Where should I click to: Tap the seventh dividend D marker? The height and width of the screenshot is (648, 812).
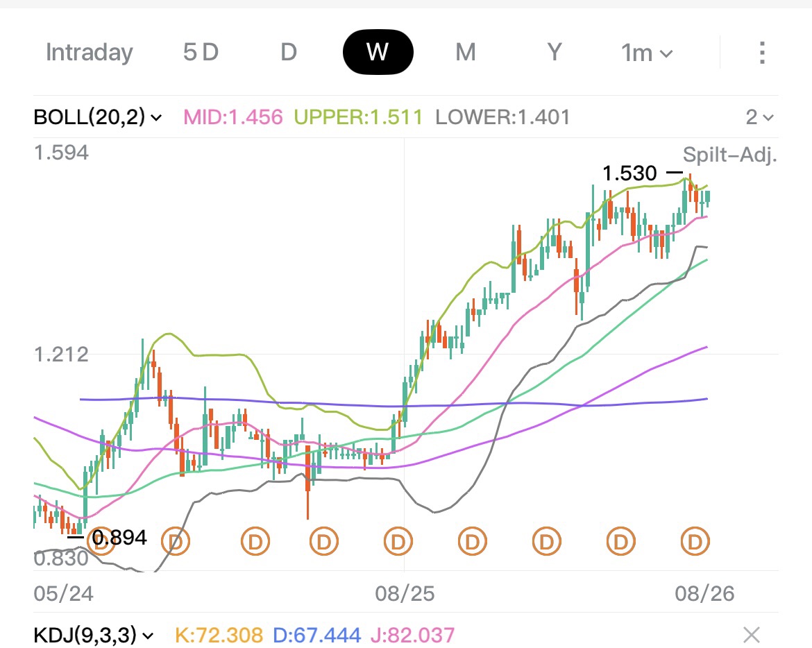[x=546, y=541]
